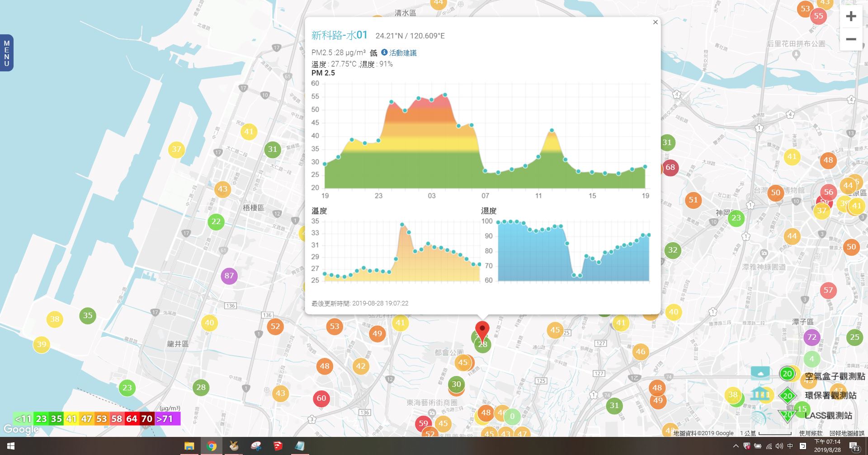Expand hidden system tray icons chevron

click(x=736, y=446)
